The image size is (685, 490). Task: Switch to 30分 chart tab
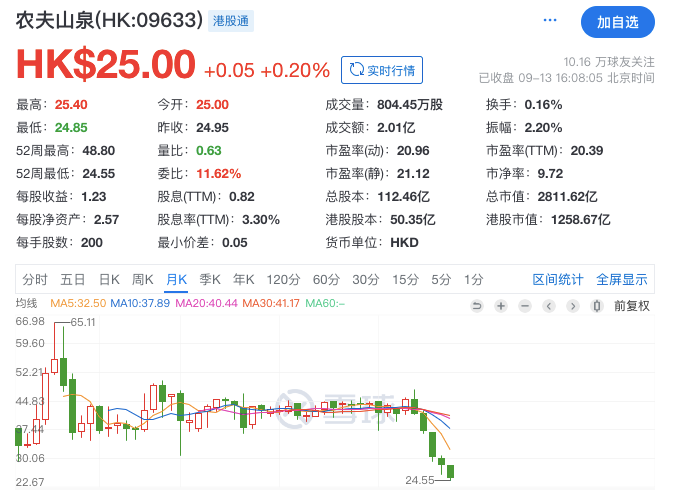click(x=366, y=279)
